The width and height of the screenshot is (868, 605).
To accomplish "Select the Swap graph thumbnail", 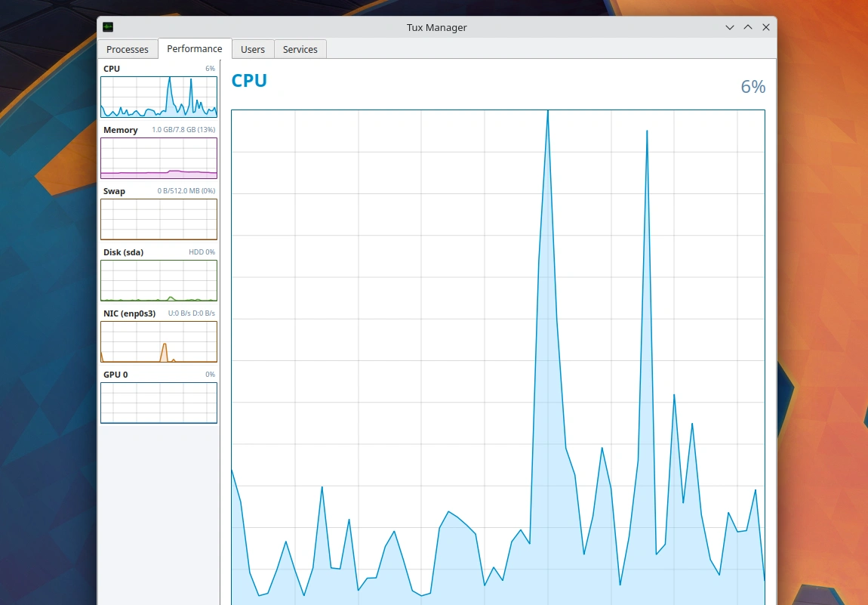I will [159, 219].
